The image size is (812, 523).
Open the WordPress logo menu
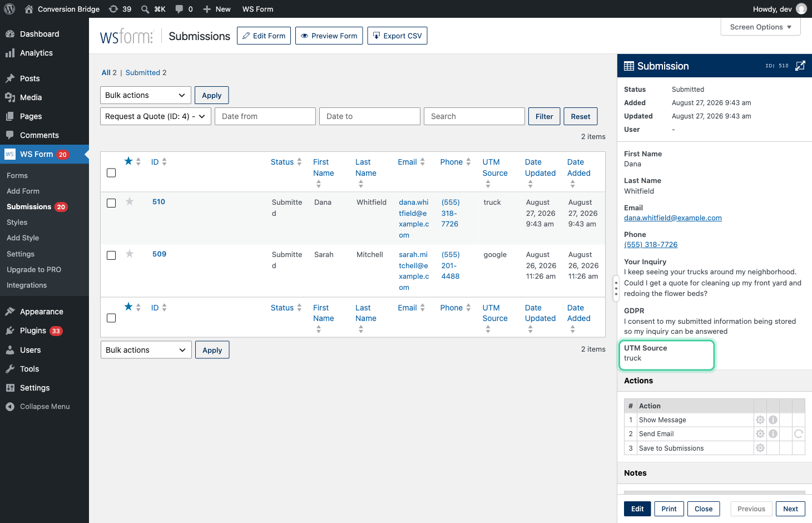(x=9, y=9)
